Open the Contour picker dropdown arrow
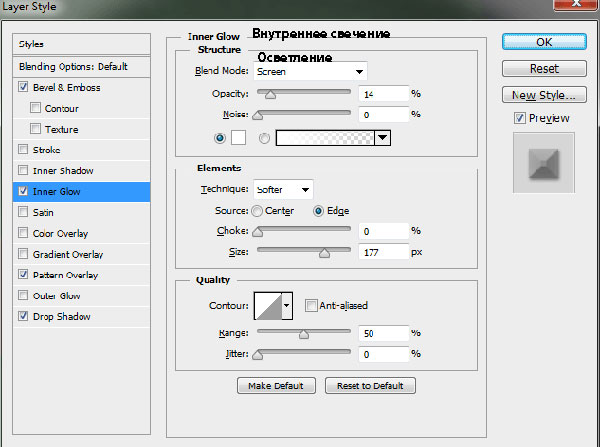 (x=287, y=305)
